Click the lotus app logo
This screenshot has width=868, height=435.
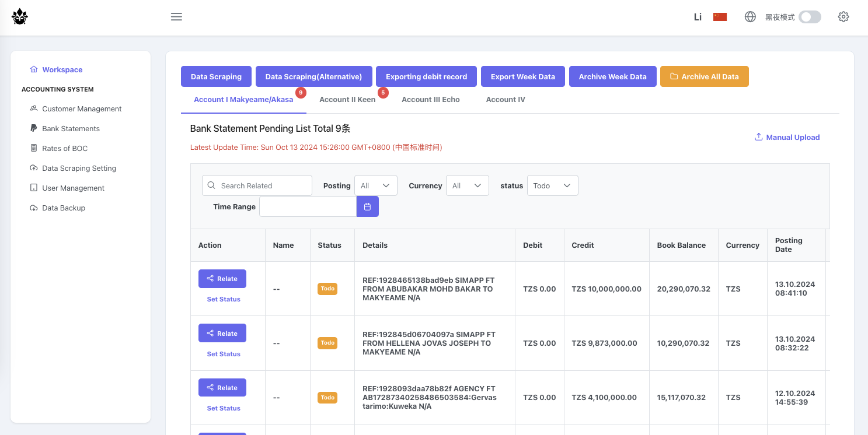tap(20, 17)
